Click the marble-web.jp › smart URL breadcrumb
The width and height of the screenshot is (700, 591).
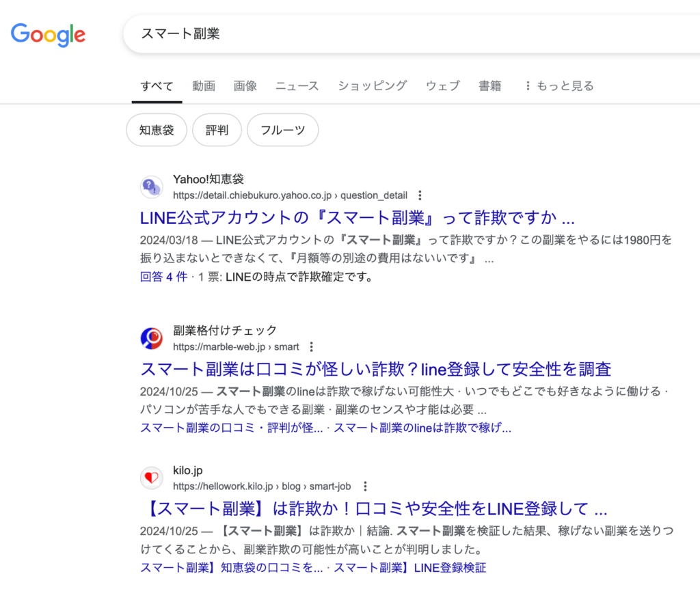pos(236,346)
